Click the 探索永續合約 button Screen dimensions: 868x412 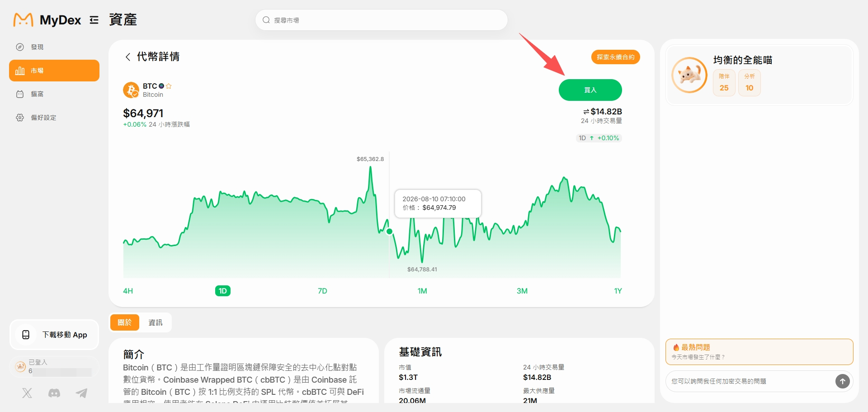[616, 57]
